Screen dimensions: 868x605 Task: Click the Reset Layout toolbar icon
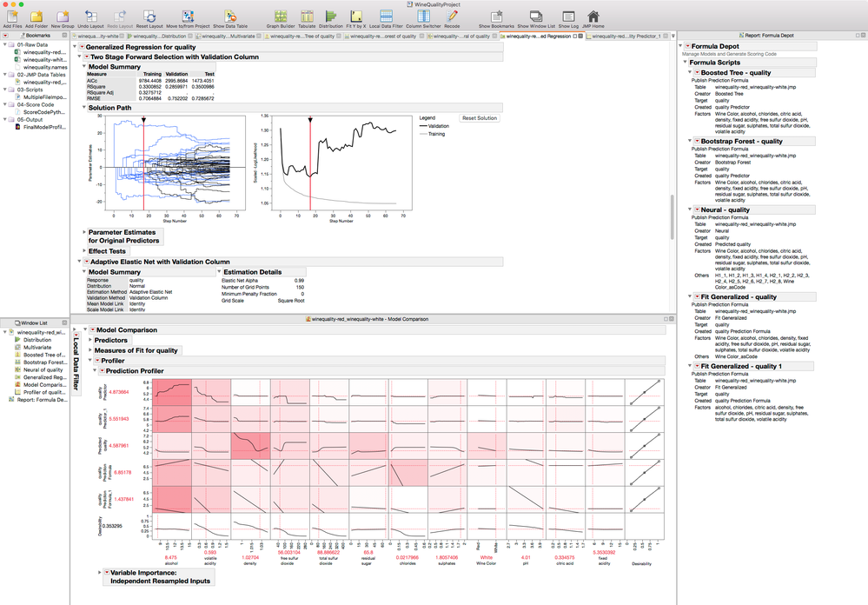click(x=149, y=17)
